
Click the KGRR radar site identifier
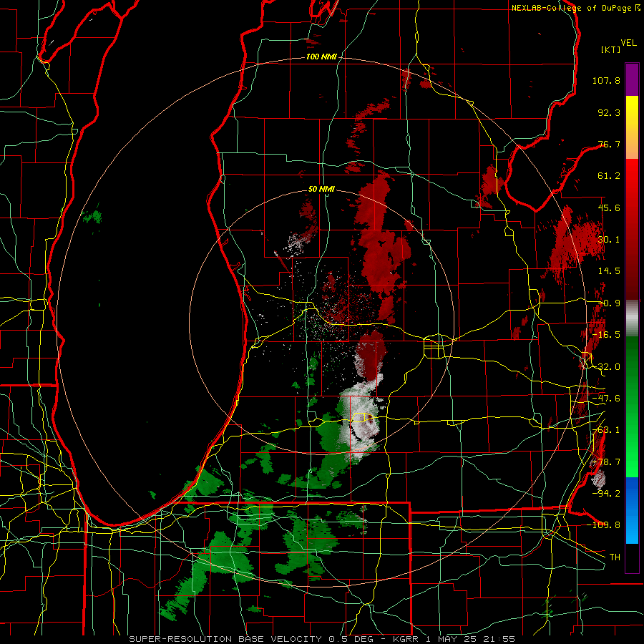(407, 639)
